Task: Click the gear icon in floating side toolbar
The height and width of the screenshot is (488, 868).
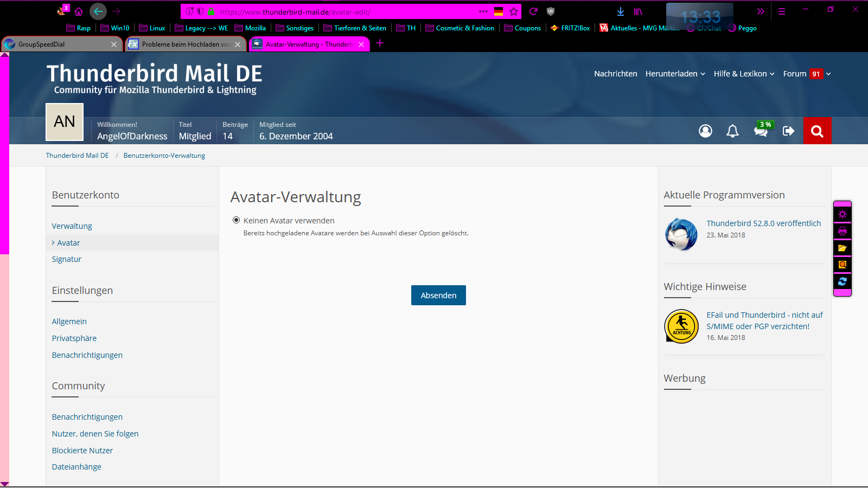Action: tap(843, 214)
